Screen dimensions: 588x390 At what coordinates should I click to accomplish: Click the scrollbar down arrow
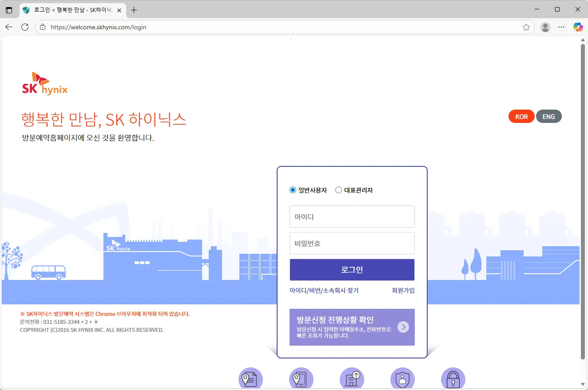583,384
